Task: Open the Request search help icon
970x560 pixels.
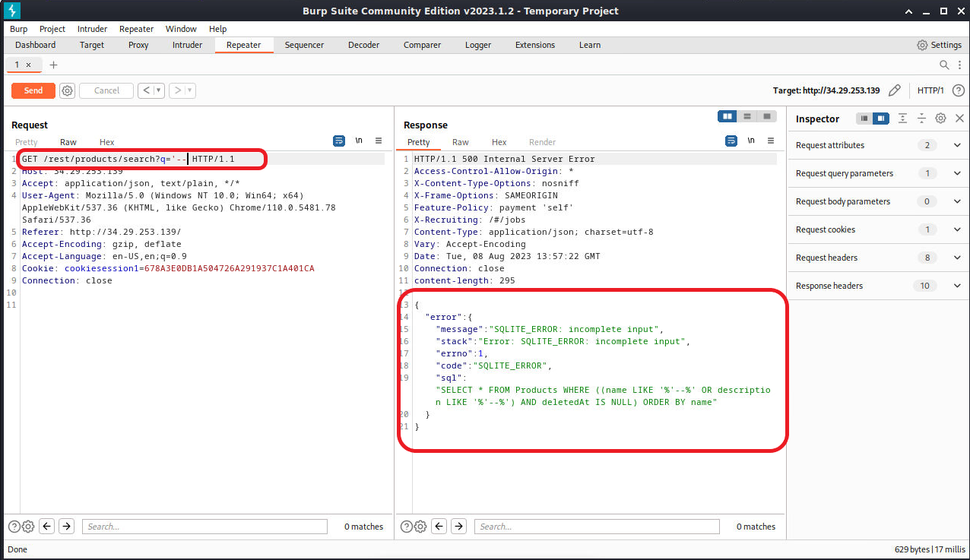Action: (x=14, y=527)
